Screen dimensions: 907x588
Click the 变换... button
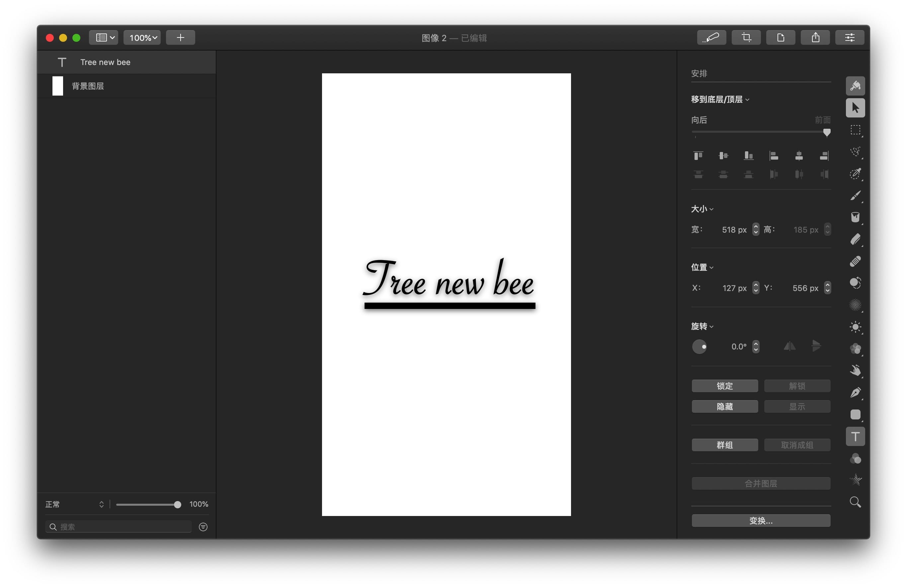761,521
